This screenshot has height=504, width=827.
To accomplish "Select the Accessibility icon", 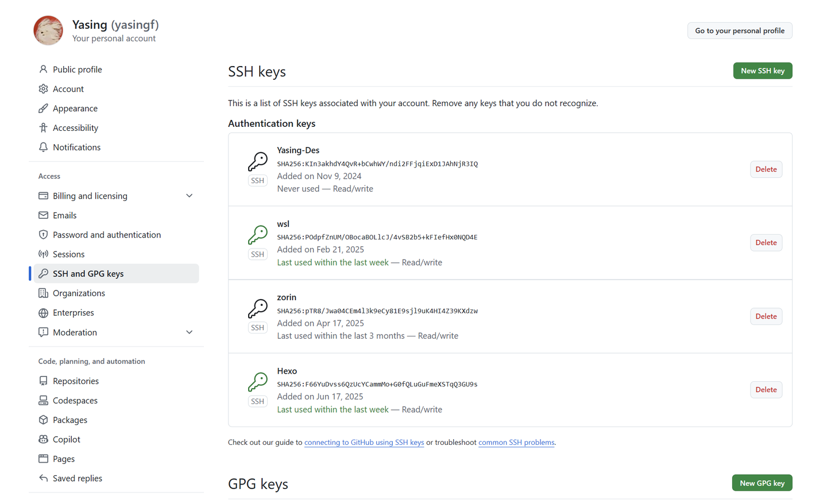I will (43, 127).
